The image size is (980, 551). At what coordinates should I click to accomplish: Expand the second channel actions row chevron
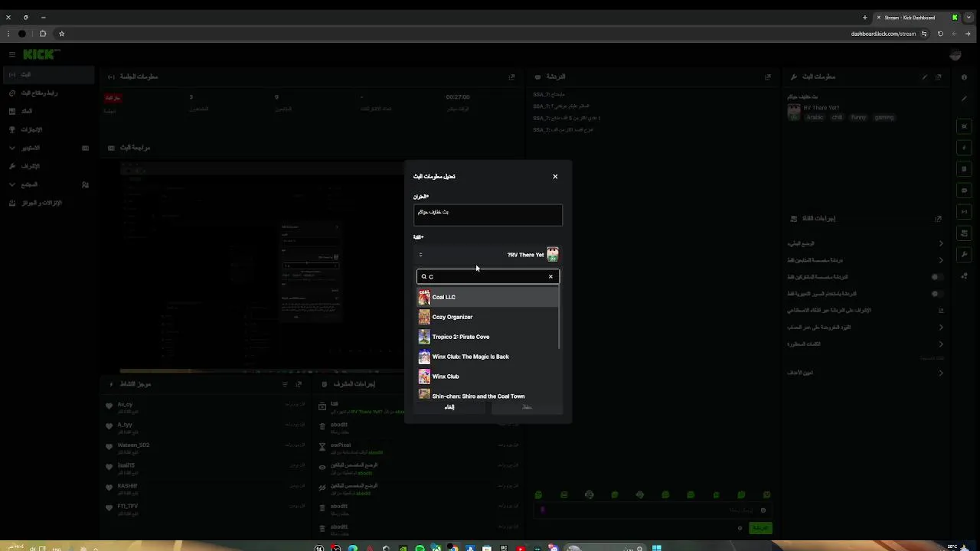[x=941, y=260]
